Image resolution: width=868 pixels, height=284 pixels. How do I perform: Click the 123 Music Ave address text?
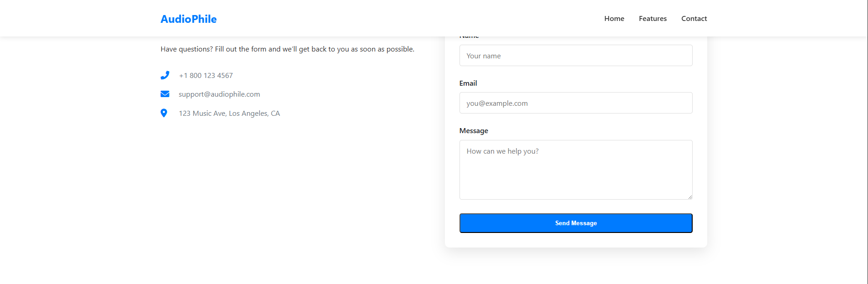click(x=229, y=114)
